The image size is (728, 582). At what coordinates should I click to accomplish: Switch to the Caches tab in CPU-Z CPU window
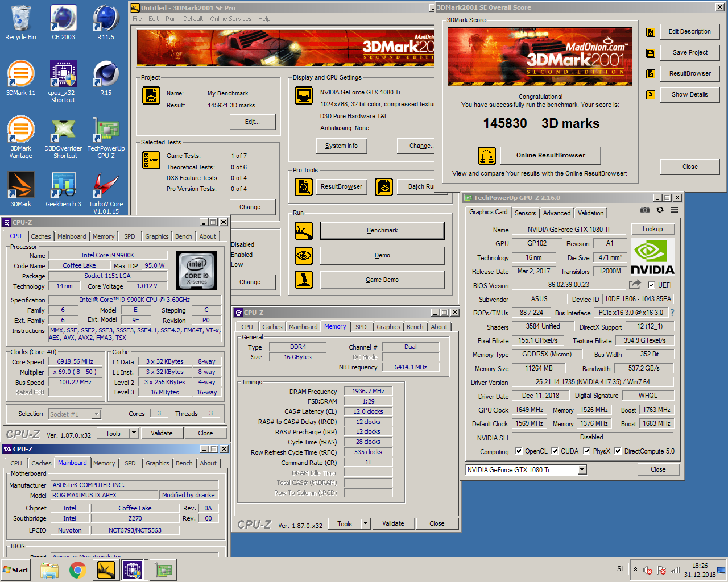coord(41,236)
